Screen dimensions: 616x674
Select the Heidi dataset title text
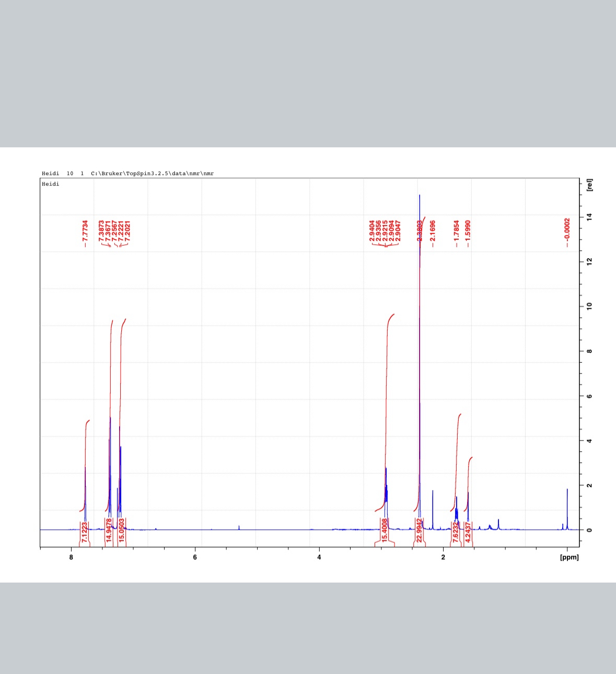51,184
